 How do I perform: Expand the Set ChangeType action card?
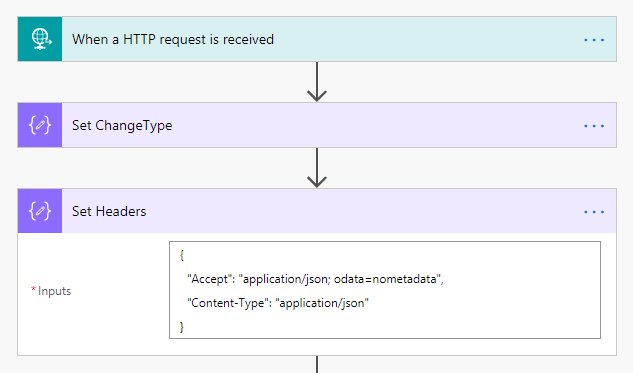317,125
